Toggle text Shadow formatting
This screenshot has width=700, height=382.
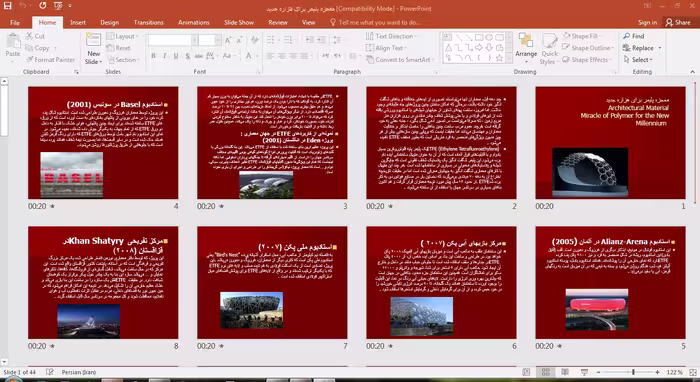tap(188, 56)
